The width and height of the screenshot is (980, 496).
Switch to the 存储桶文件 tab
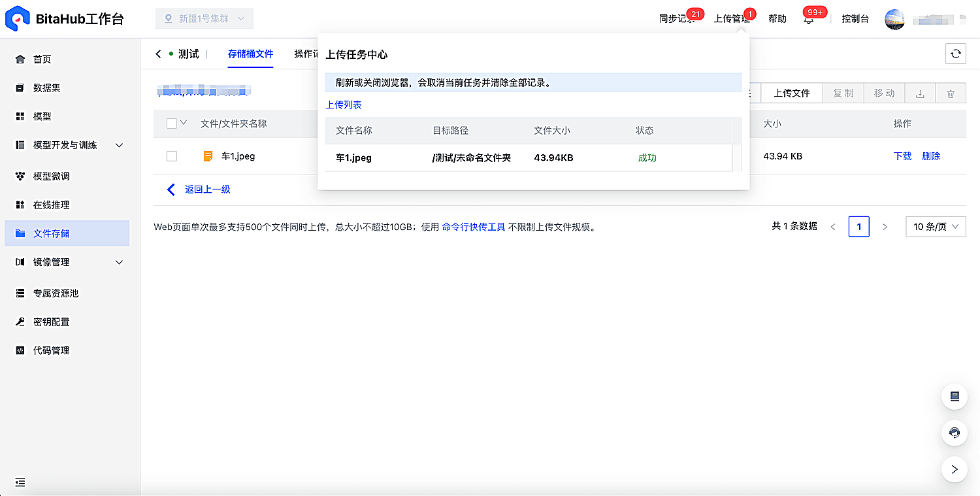coord(250,54)
